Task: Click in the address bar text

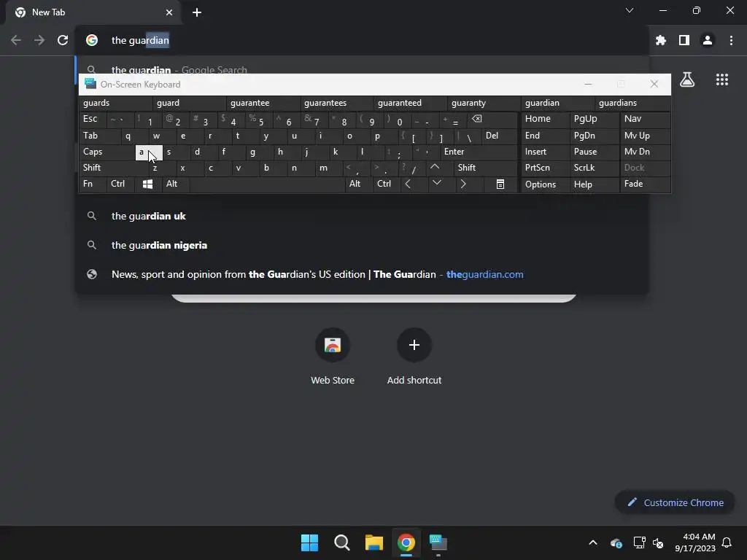Action: 140,41
